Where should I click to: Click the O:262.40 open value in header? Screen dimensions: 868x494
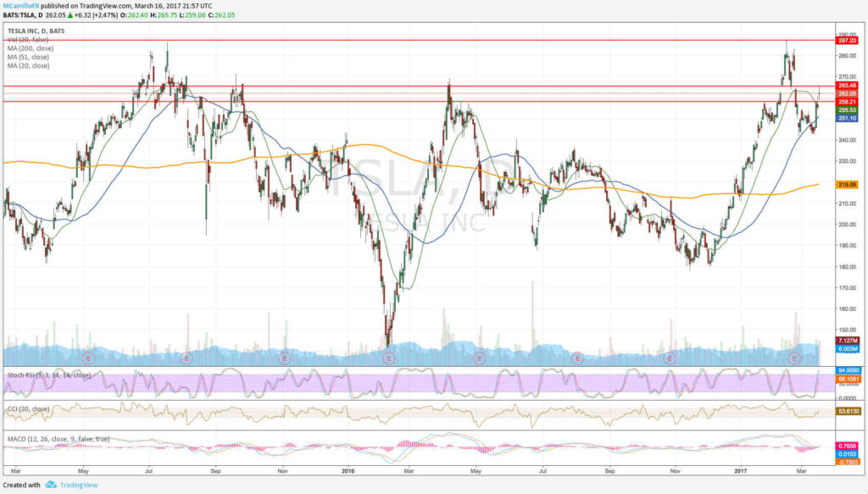click(135, 15)
